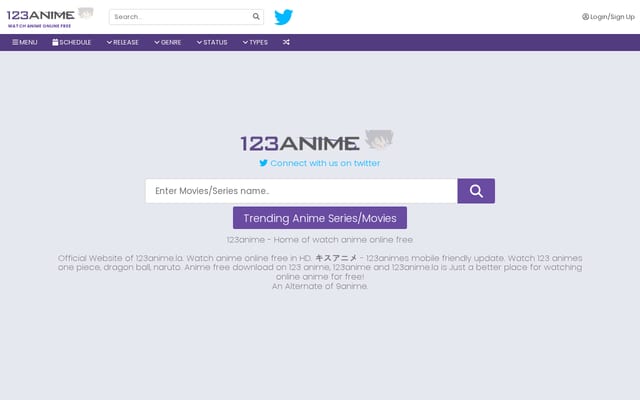This screenshot has height=400, width=640.
Task: Click the magnifier icon in the header search box
Action: click(256, 16)
